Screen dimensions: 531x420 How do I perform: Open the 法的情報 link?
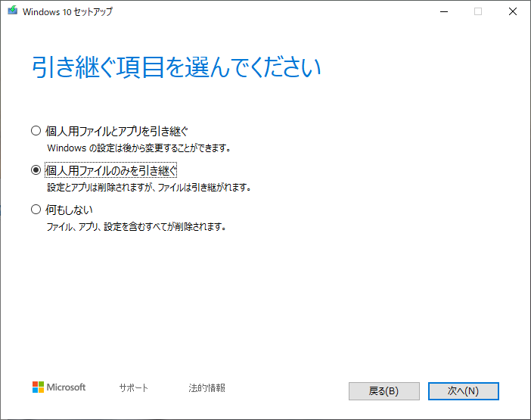tap(206, 388)
